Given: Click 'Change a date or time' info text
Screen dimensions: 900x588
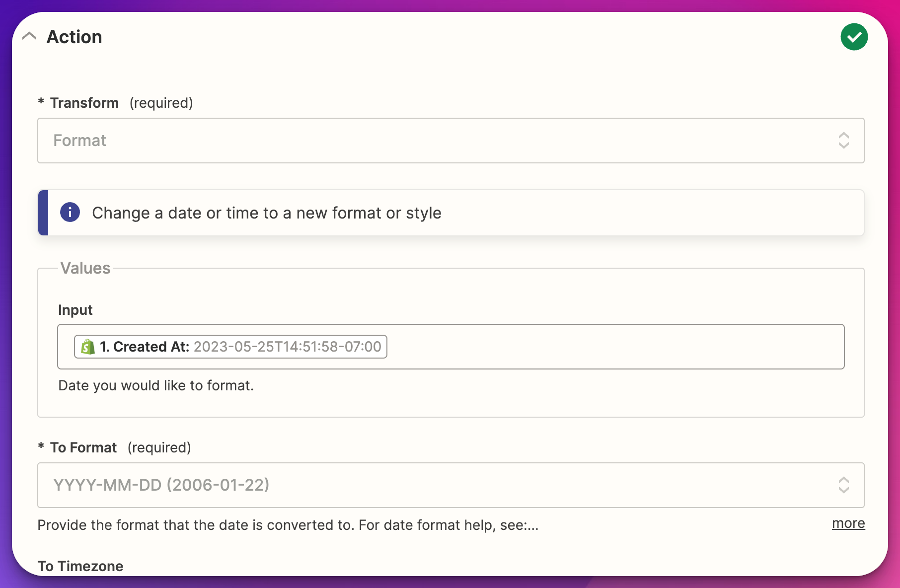Looking at the screenshot, I should [267, 213].
